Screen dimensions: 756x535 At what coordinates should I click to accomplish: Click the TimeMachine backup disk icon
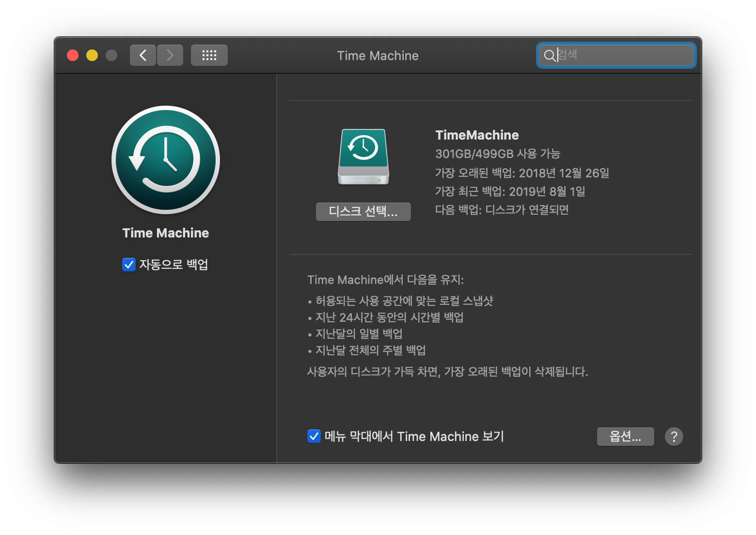click(363, 157)
